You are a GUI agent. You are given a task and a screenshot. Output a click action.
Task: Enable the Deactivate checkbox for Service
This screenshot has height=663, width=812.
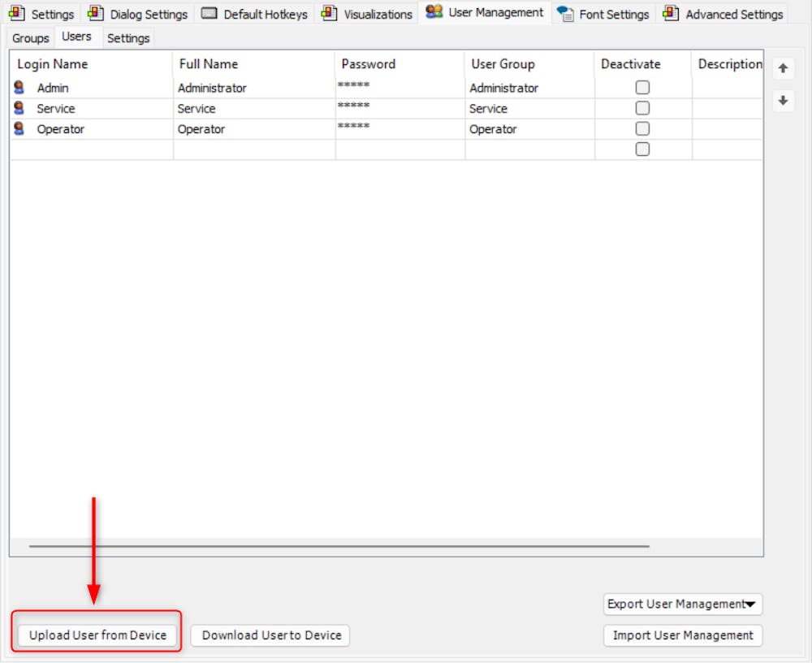click(x=642, y=107)
